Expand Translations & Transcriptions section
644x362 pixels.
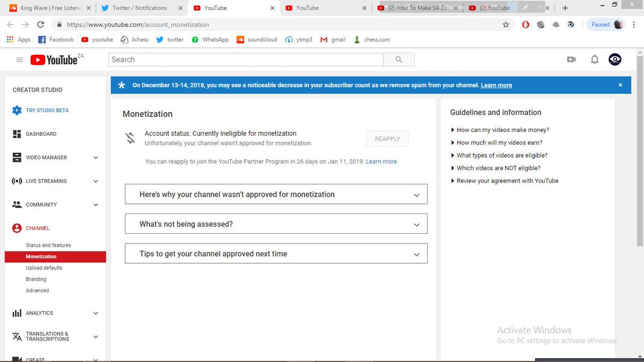[96, 337]
